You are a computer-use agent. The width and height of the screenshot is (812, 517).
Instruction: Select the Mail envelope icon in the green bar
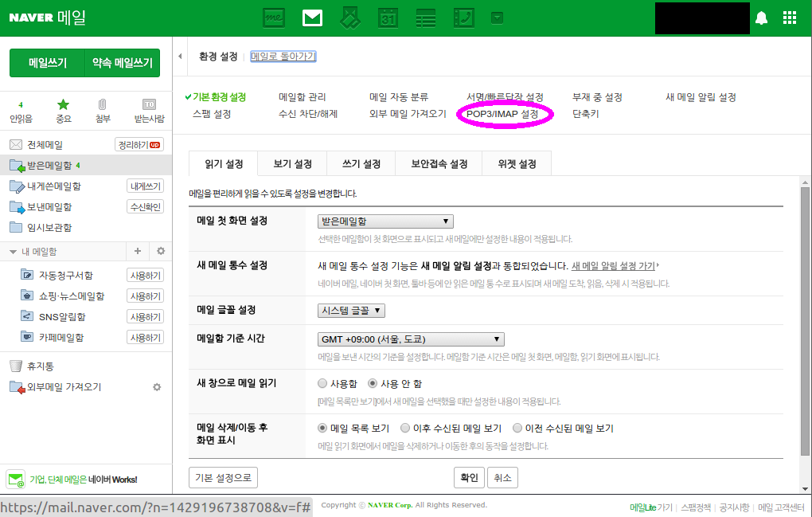(x=311, y=17)
